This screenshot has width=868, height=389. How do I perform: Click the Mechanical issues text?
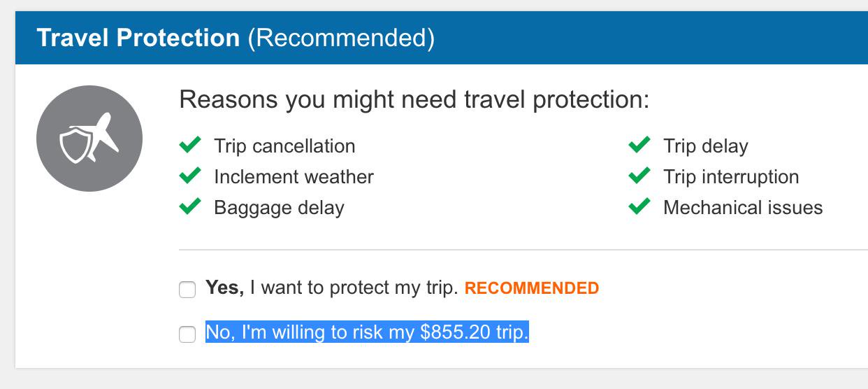[742, 208]
